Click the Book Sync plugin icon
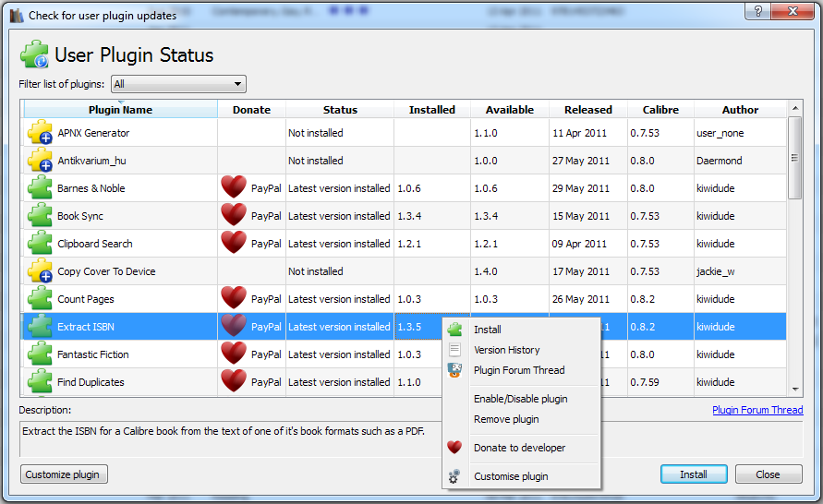The image size is (823, 504). [40, 216]
